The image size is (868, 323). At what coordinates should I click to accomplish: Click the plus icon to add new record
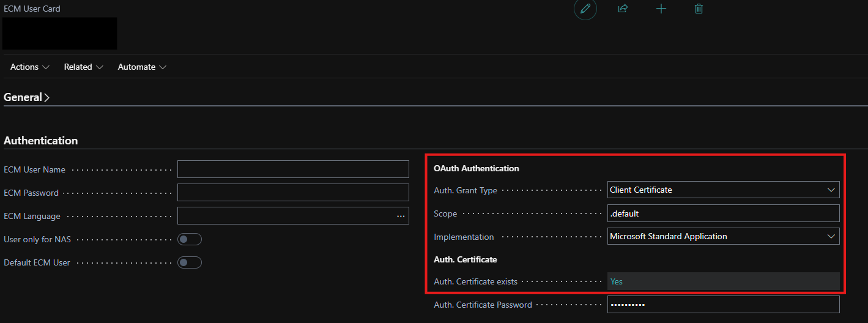pos(661,9)
